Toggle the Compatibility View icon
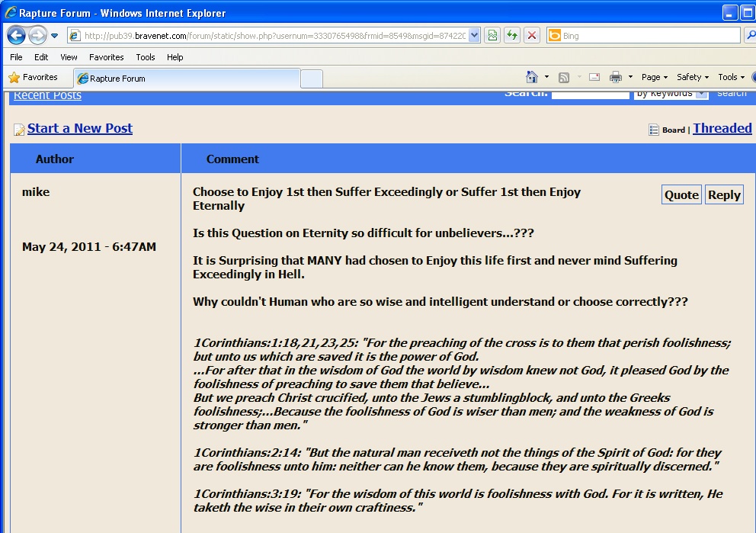The width and height of the screenshot is (756, 533). pos(492,35)
